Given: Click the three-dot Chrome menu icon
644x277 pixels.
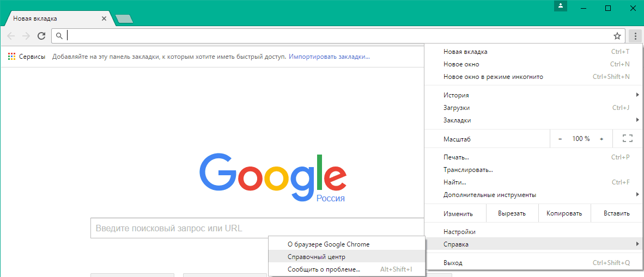Looking at the screenshot, I should click(x=635, y=36).
